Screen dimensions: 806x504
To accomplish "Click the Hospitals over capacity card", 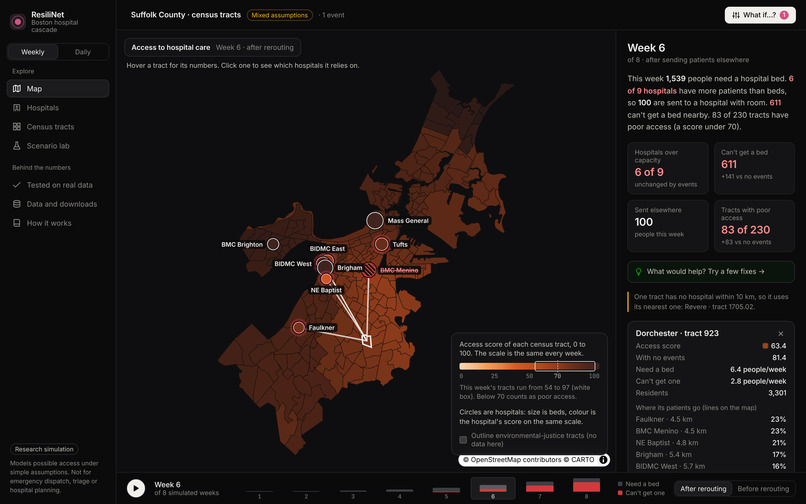I will pyautogui.click(x=668, y=168).
